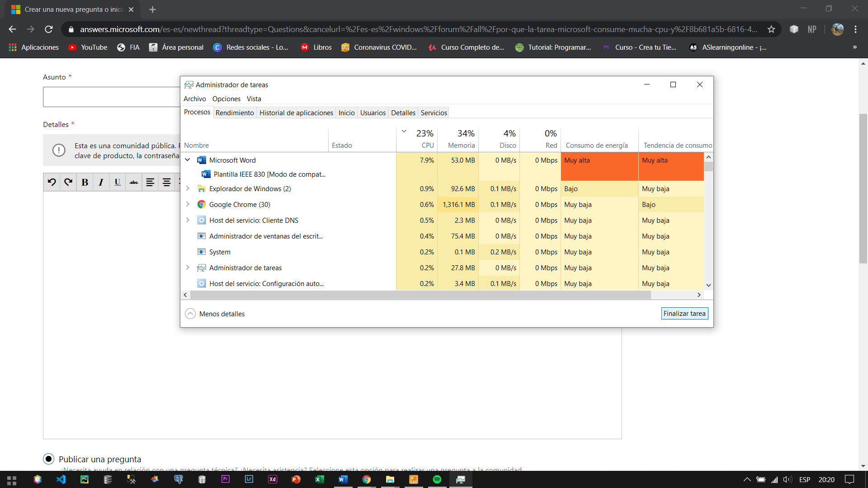The width and height of the screenshot is (868, 488).
Task: Switch to the Inicio tab
Action: pos(346,113)
